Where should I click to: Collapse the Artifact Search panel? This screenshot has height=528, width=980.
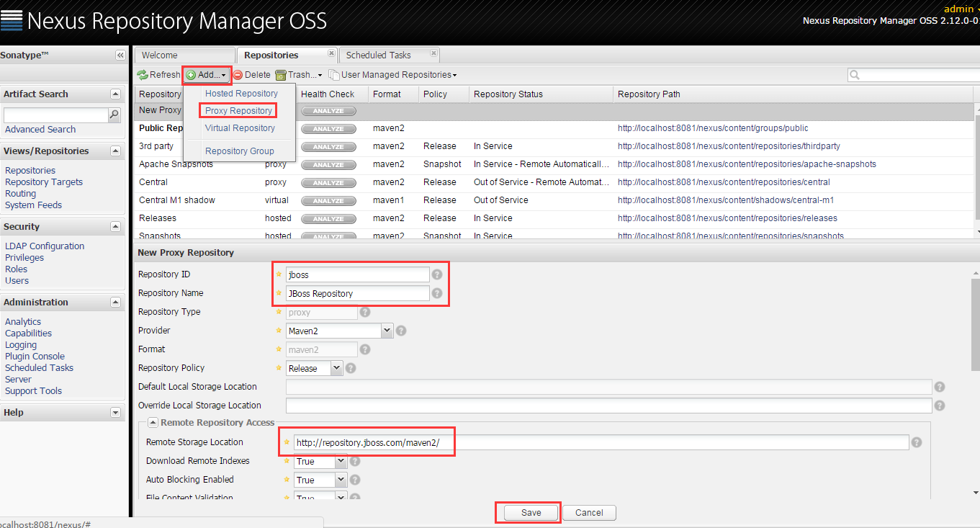coord(115,94)
